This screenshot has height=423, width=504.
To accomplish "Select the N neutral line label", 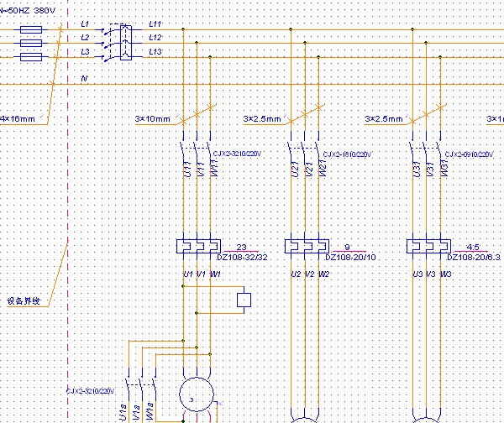I will point(83,78).
